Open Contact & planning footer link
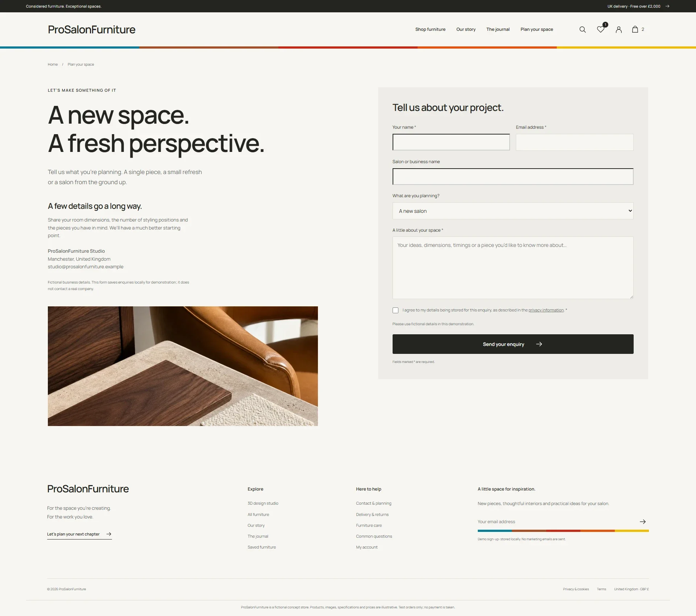Viewport: 696px width, 616px height. 373,504
